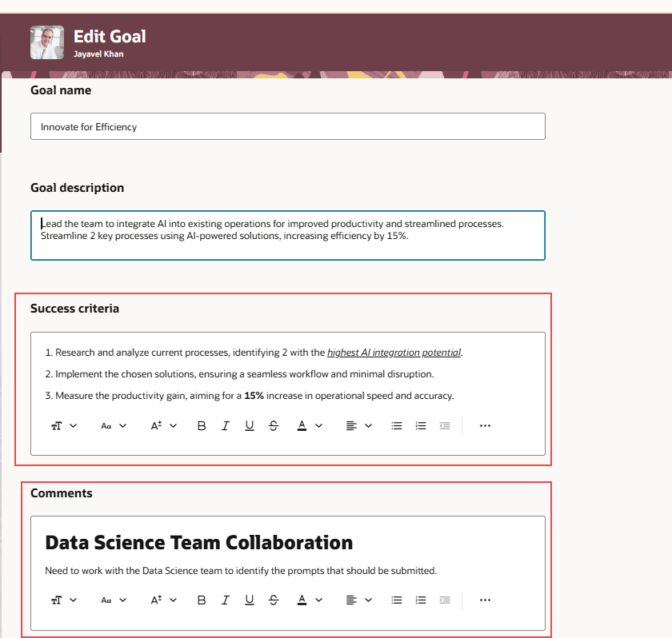Viewport: 672px width, 638px height.
Task: Toggle Italic in Success criteria toolbar
Action: [x=226, y=425]
